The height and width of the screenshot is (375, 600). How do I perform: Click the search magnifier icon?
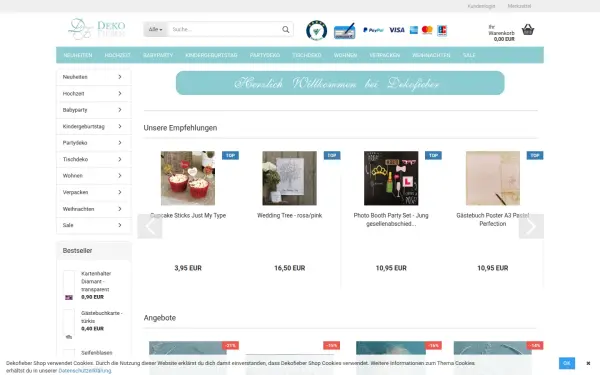285,29
